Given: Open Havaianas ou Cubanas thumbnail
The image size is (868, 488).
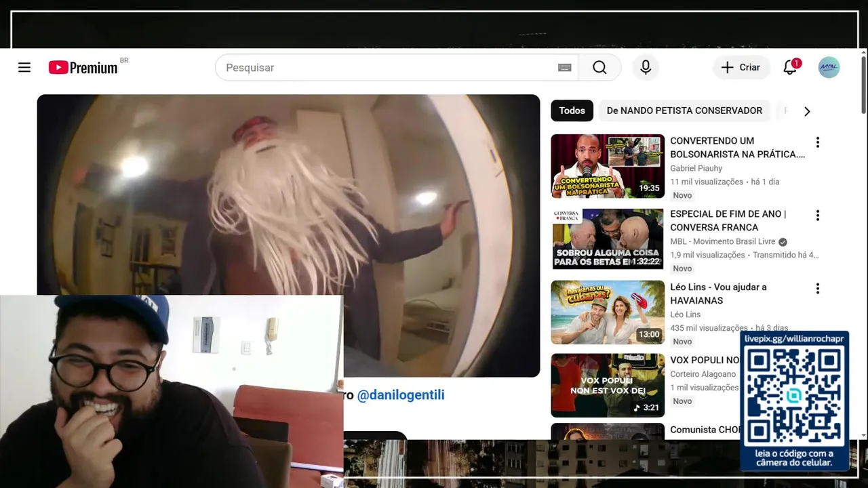Looking at the screenshot, I should pos(608,312).
